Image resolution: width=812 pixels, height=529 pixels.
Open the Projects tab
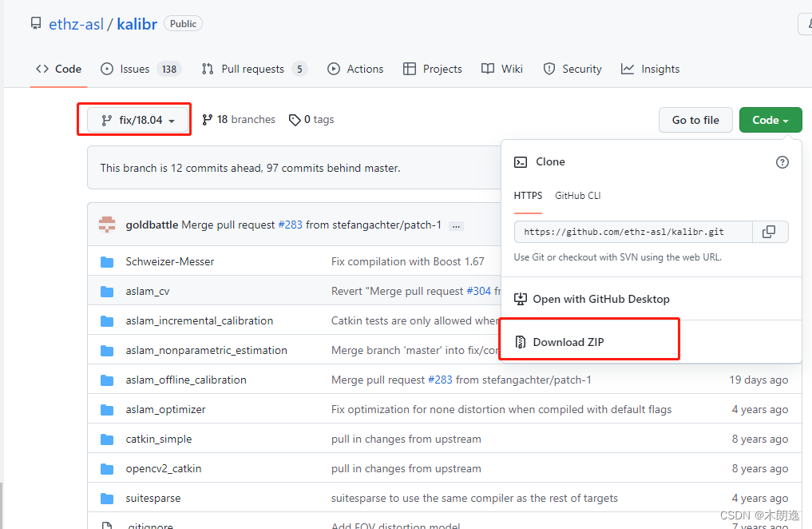coord(433,69)
